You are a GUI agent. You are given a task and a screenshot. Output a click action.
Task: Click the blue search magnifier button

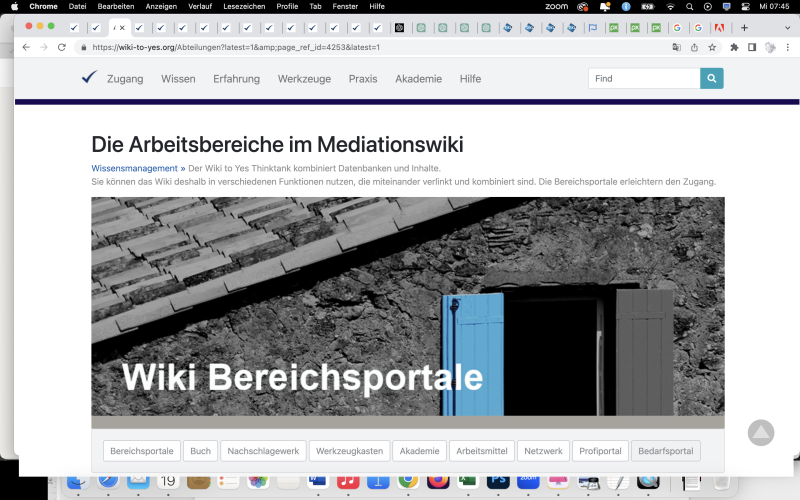(711, 78)
